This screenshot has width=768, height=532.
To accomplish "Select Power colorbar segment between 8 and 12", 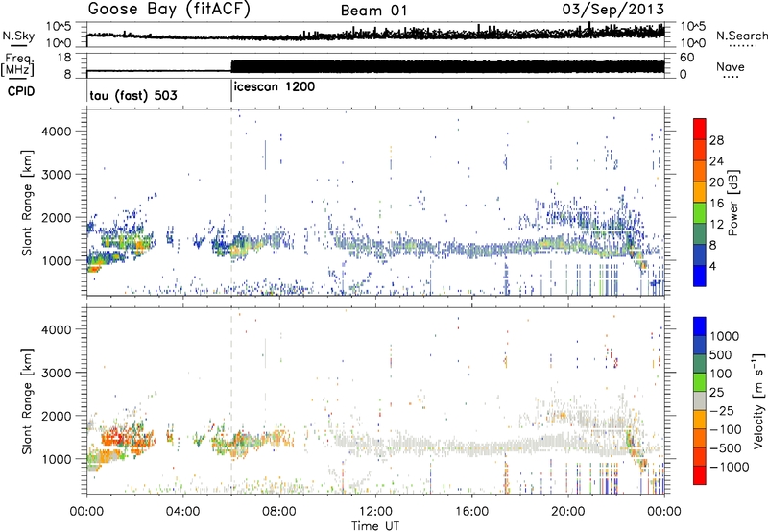I will [700, 234].
